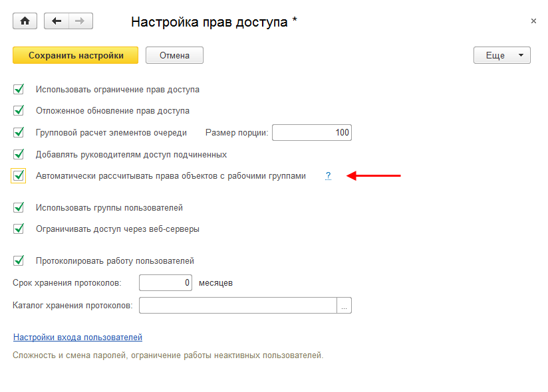The image size is (548, 392).
Task: Uncheck "Отложенное обновление прав доступа"
Action: pos(19,110)
